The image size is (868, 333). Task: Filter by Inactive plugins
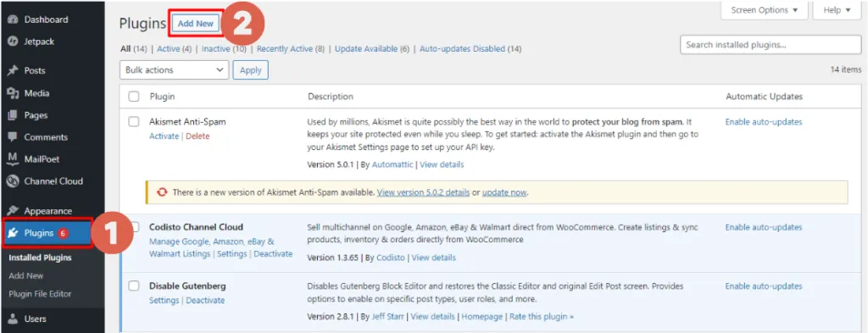click(224, 48)
